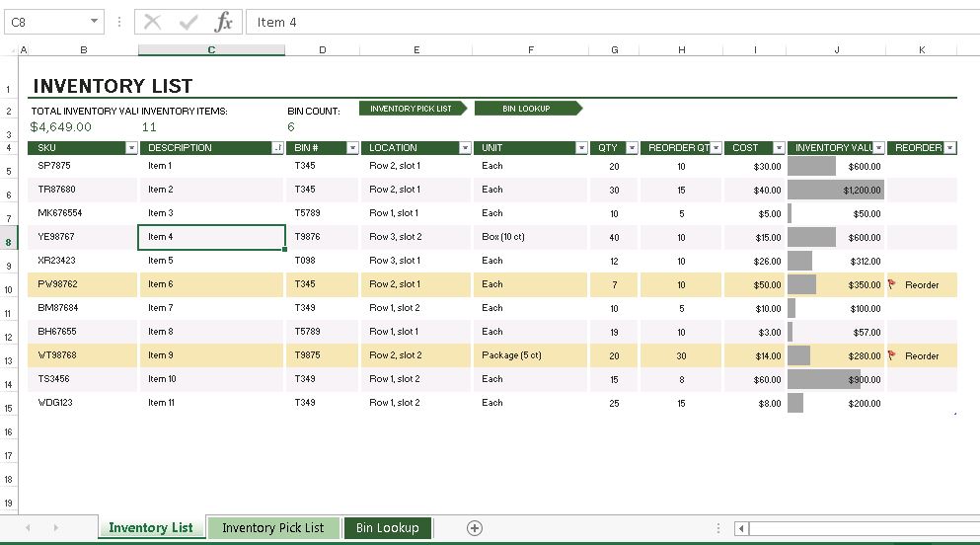Click the previous sheet navigation arrow
Screen dimensions: 980x545
28,528
